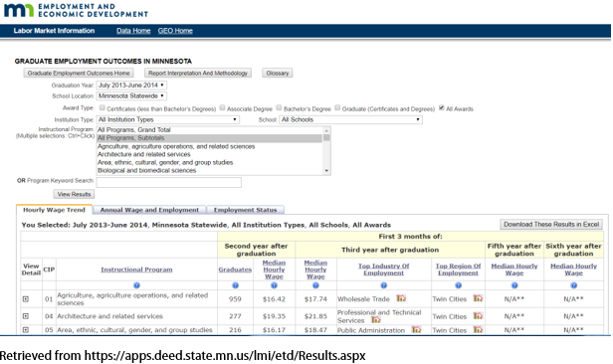
Task: Open the industry chart icon beside Wholesale Trade
Action: 401,298
